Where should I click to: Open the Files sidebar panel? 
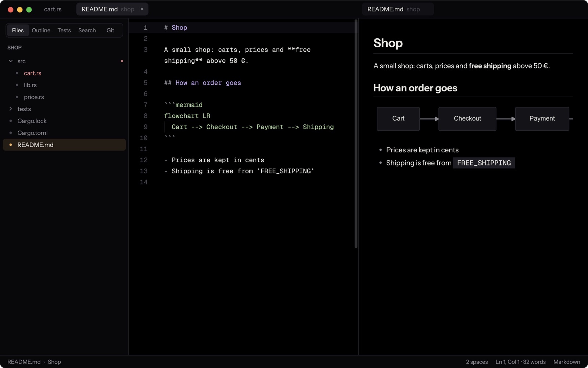click(18, 30)
